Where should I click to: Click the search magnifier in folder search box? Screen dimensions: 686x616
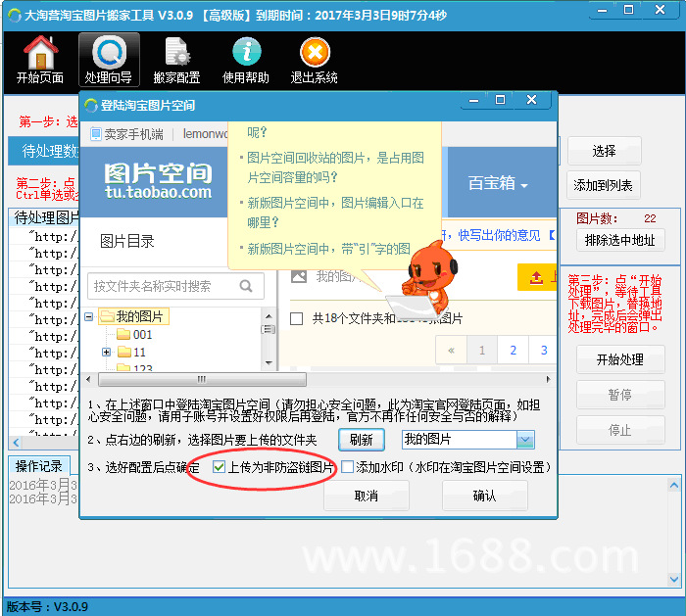pyautogui.click(x=246, y=286)
